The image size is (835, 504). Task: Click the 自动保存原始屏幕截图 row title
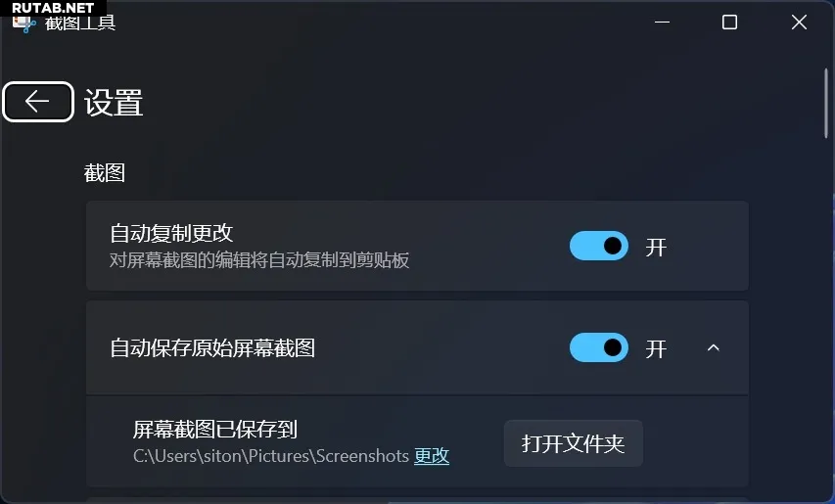tap(212, 348)
